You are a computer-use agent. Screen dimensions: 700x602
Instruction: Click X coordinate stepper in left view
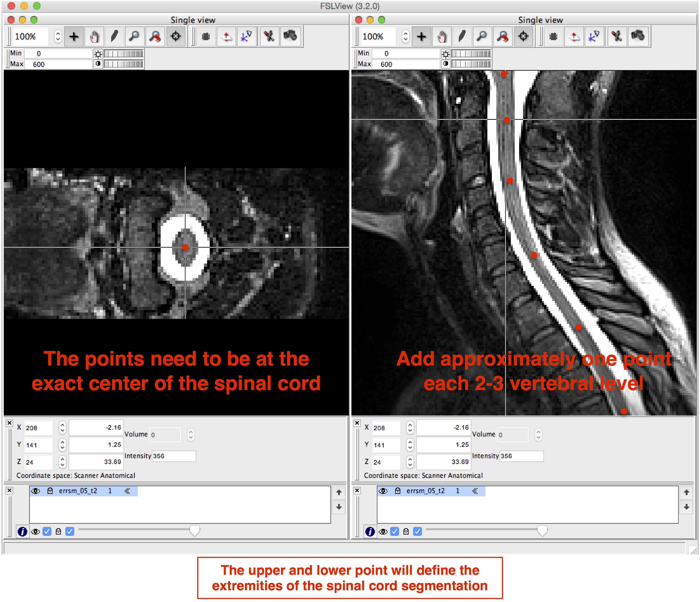(62, 427)
